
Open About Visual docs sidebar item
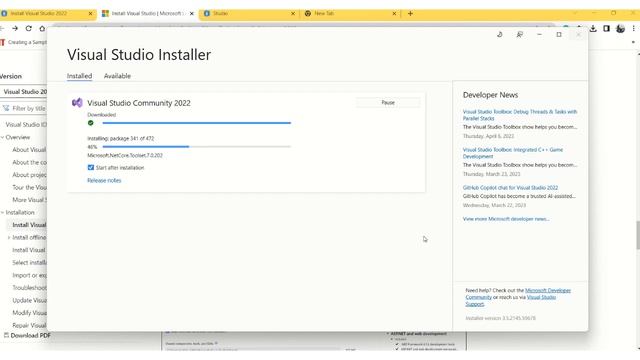click(29, 150)
